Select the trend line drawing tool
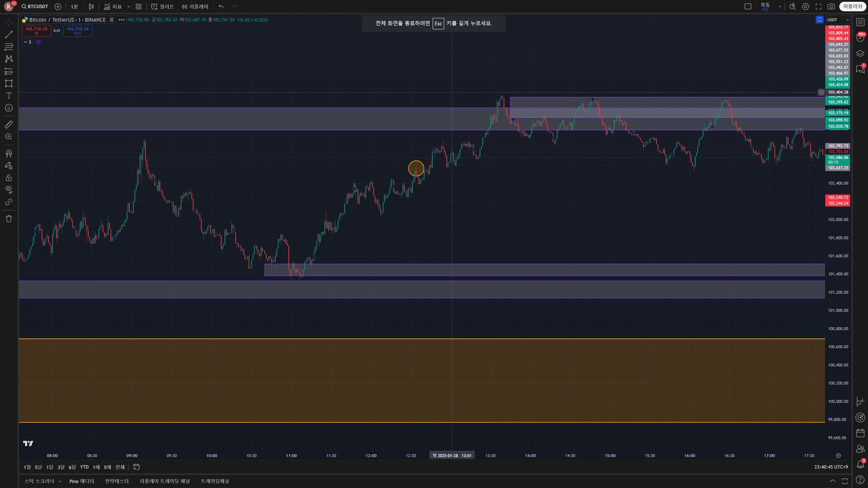The width and height of the screenshot is (868, 488). point(9,35)
